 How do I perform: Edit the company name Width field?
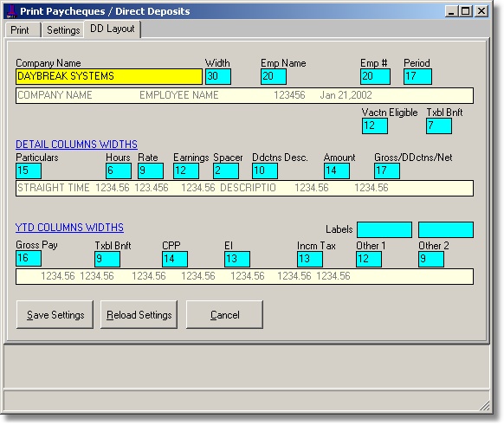pyautogui.click(x=218, y=76)
